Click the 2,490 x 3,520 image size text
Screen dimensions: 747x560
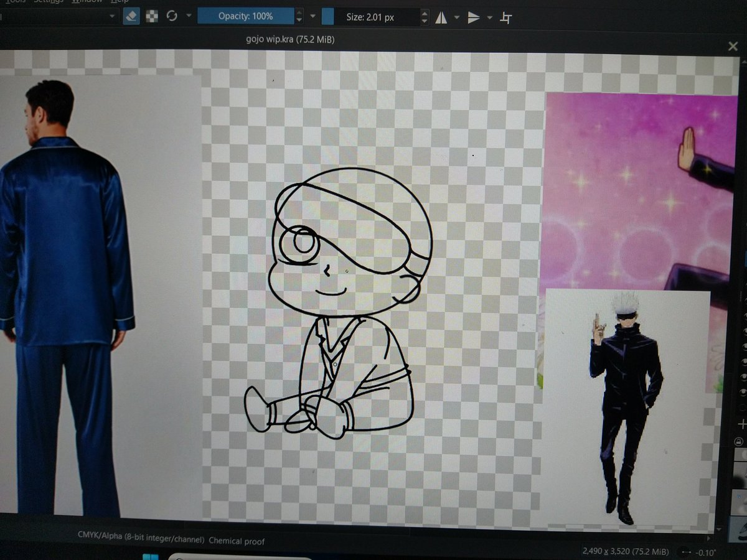(x=625, y=551)
